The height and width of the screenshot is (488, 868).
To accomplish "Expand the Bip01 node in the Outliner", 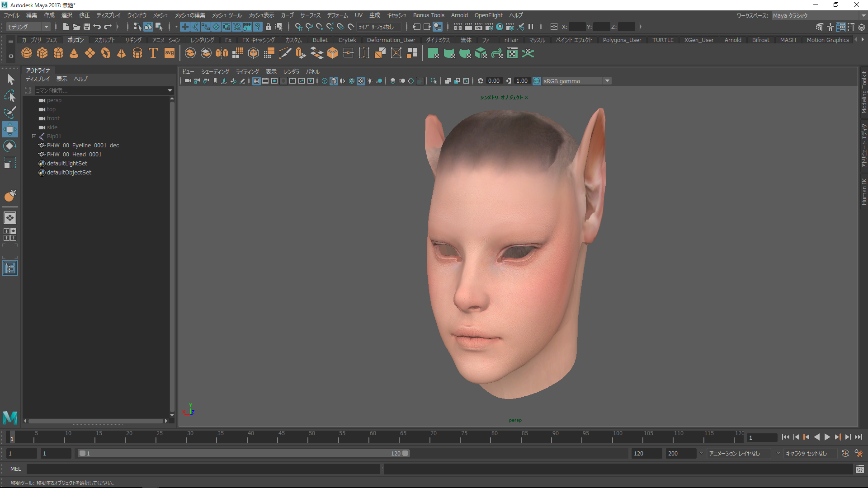I will pyautogui.click(x=34, y=136).
